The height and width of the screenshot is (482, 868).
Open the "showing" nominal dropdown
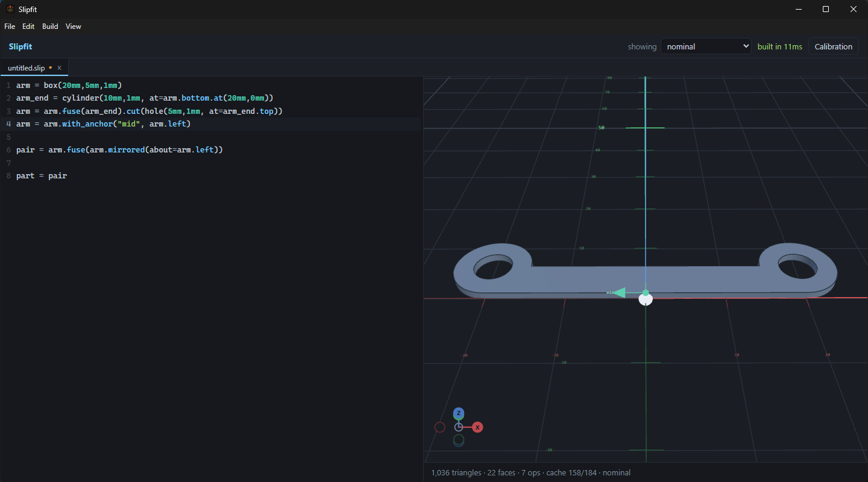(706, 46)
